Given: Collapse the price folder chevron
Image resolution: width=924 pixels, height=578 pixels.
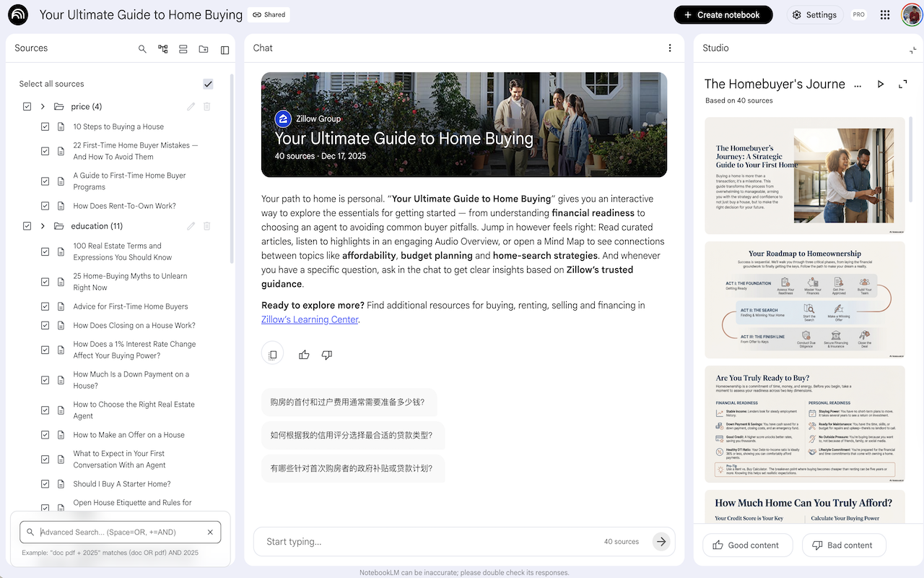Looking at the screenshot, I should point(43,106).
